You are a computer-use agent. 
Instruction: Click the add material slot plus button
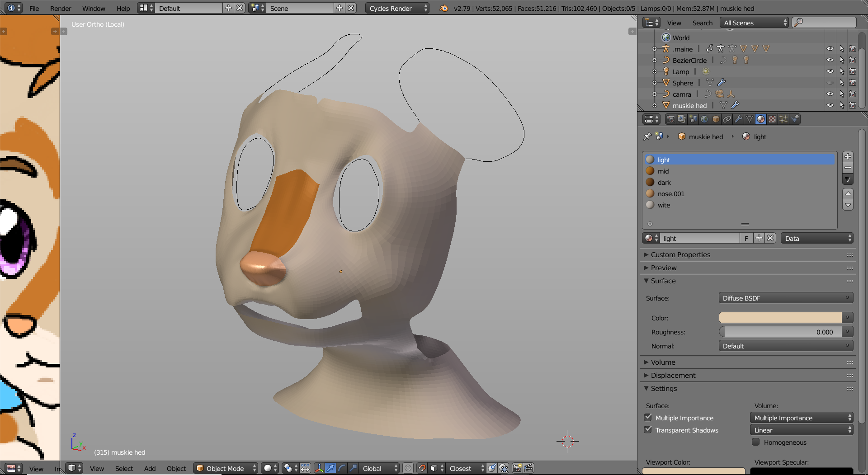point(848,157)
